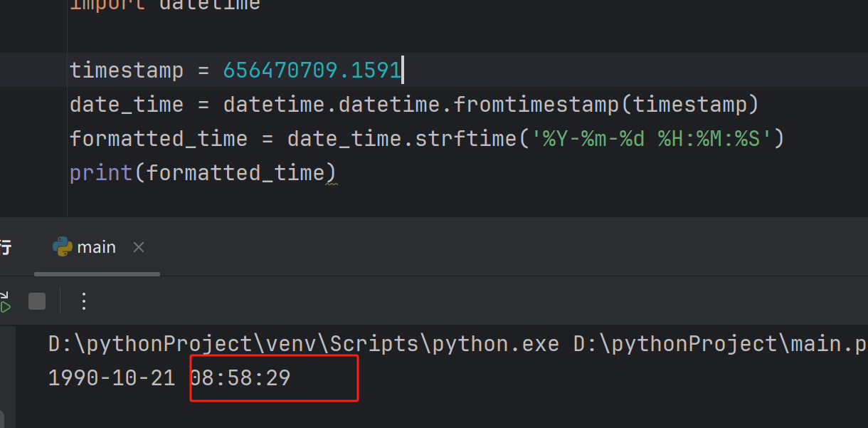Close the main run tab

tap(139, 247)
